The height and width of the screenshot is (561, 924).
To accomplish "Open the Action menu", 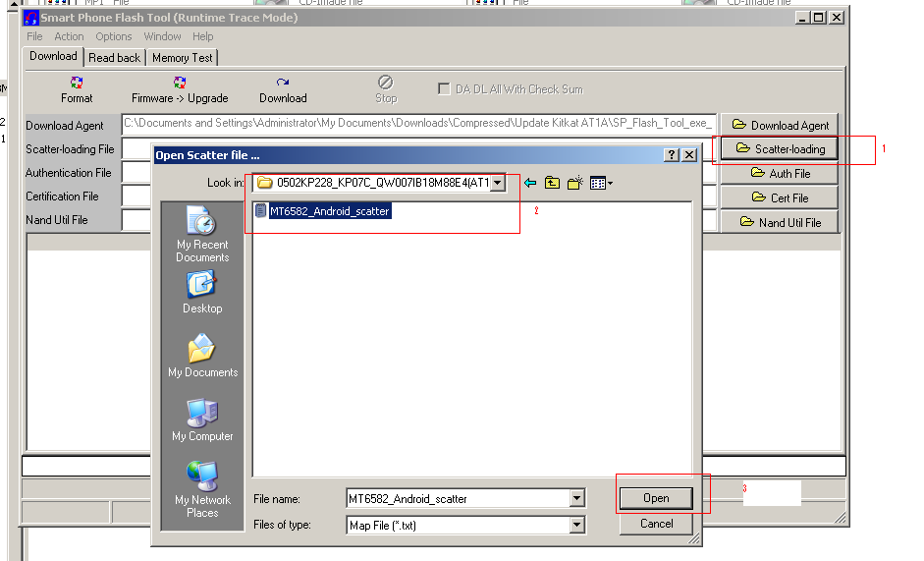I will tap(69, 36).
